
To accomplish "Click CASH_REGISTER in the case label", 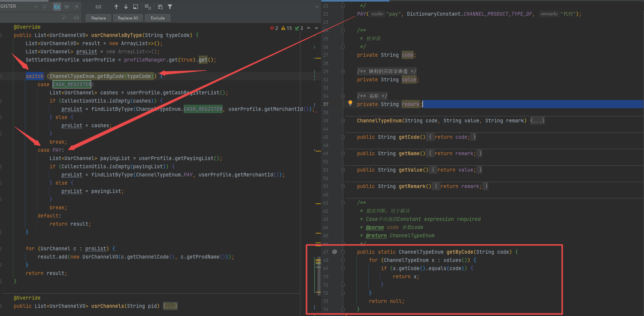I will [72, 84].
